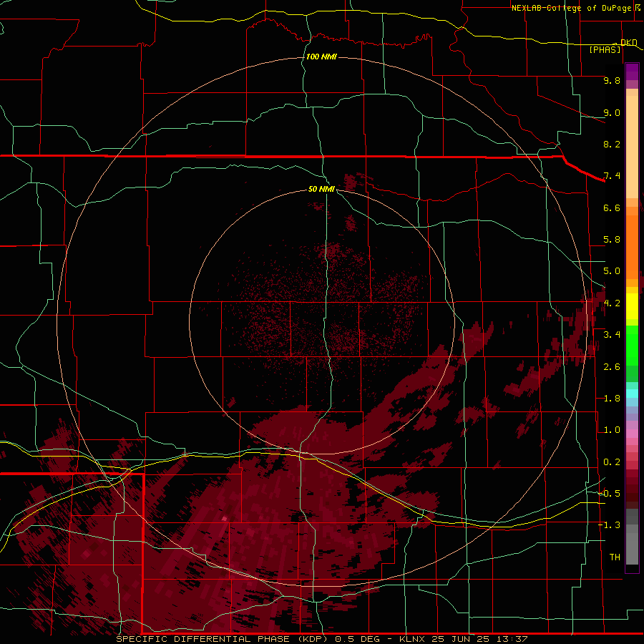Click the Specific Differential Phase (KDP) caption
644x644 pixels.
click(x=223, y=639)
